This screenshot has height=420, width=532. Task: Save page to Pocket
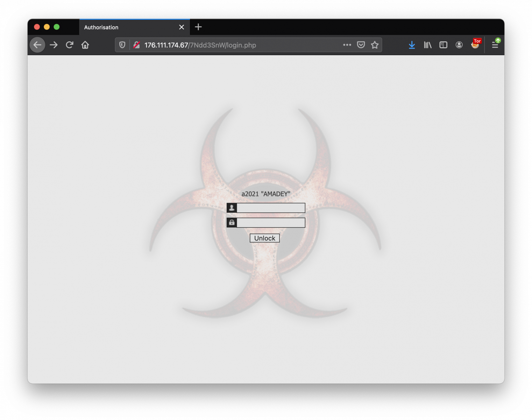pyautogui.click(x=361, y=45)
